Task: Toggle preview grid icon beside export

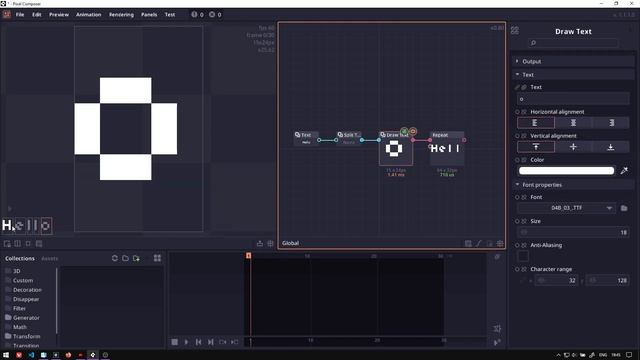Action: (270, 244)
